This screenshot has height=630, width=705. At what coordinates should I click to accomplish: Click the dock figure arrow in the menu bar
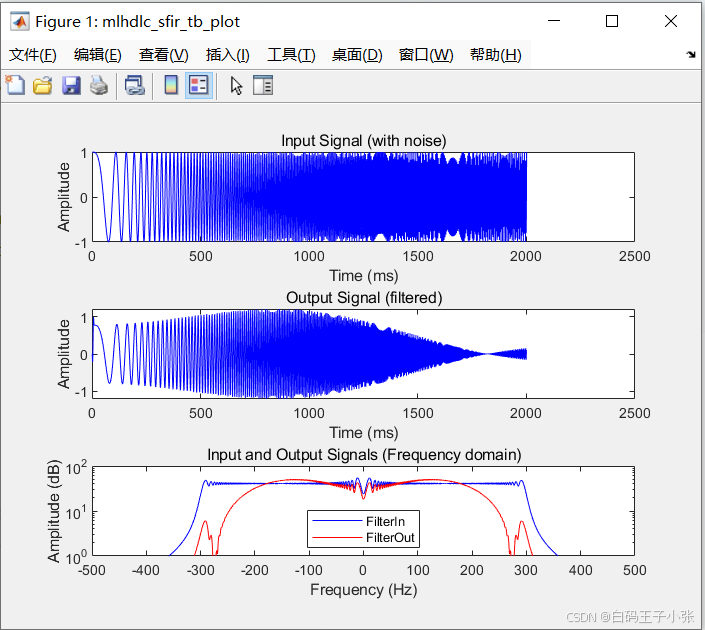[x=691, y=54]
